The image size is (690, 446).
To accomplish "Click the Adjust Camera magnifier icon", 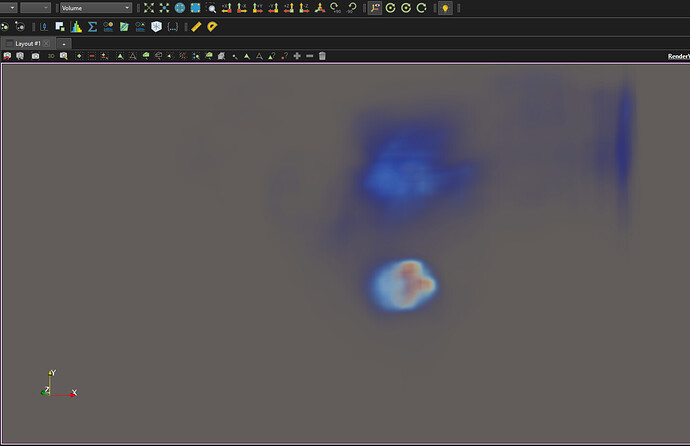I will click(x=63, y=56).
